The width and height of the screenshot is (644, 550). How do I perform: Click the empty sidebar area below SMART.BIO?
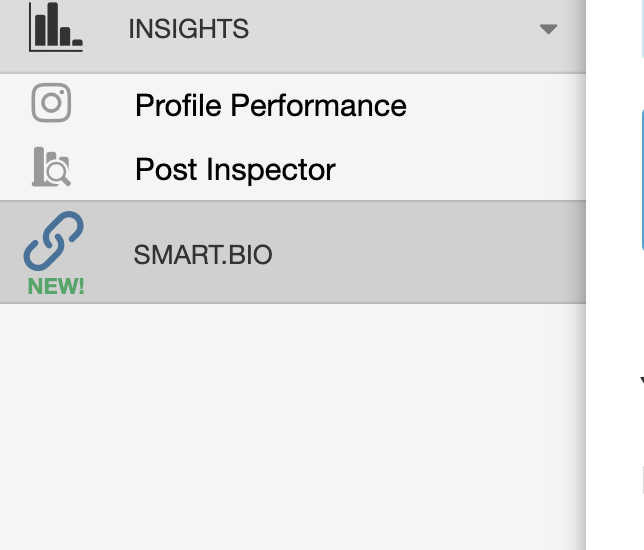click(290, 420)
